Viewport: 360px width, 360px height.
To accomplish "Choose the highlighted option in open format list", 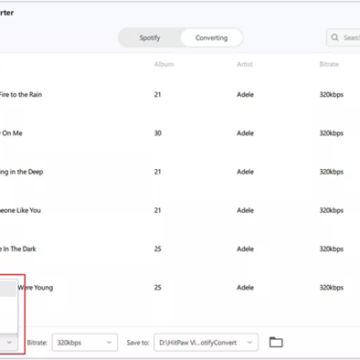I will pyautogui.click(x=8, y=289).
